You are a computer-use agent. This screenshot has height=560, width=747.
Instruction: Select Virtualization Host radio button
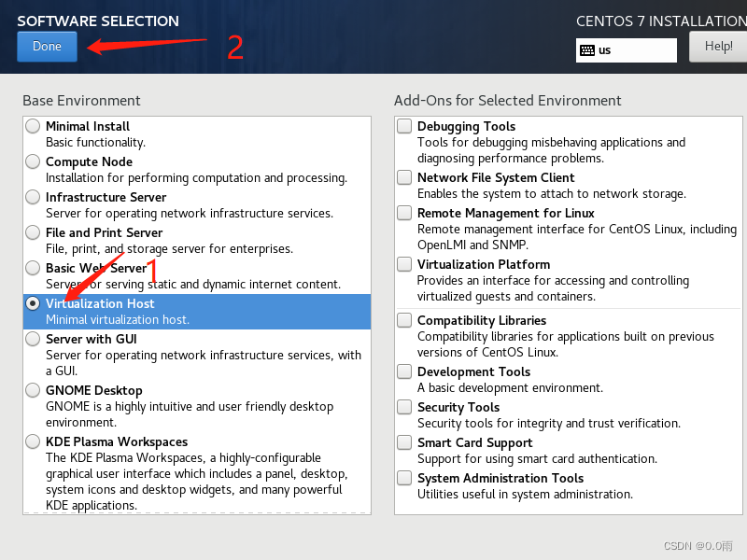33,303
